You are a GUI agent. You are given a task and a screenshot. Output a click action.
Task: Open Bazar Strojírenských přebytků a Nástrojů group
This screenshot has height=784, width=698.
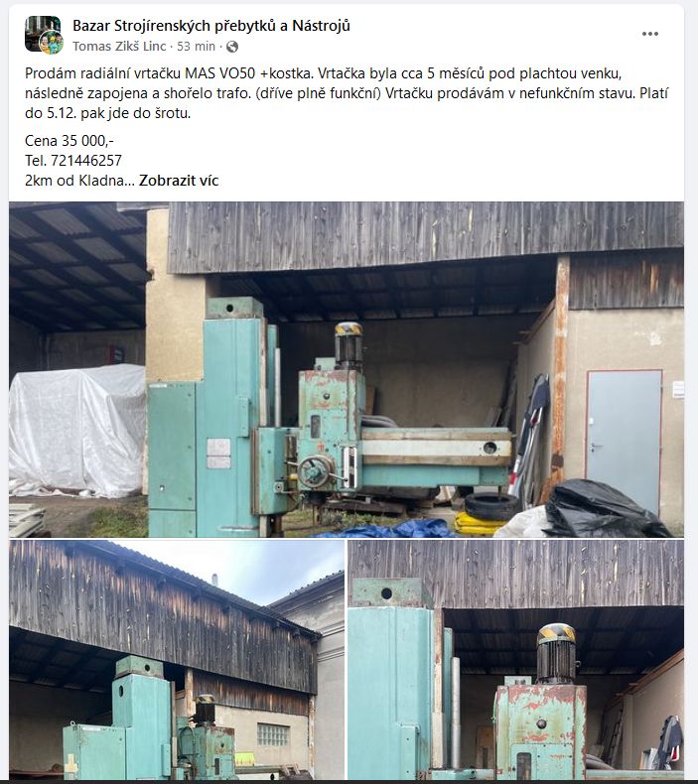pyautogui.click(x=211, y=26)
